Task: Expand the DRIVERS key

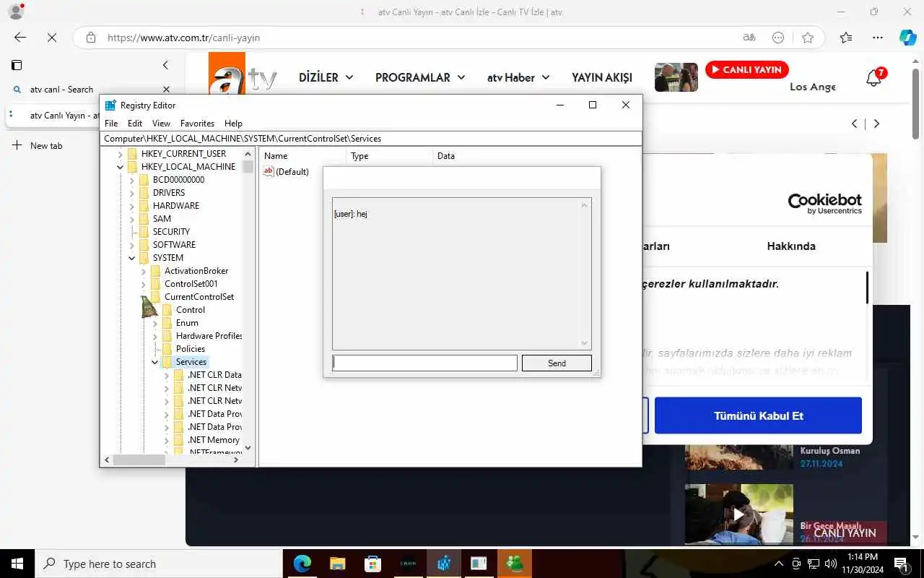Action: coord(132,193)
